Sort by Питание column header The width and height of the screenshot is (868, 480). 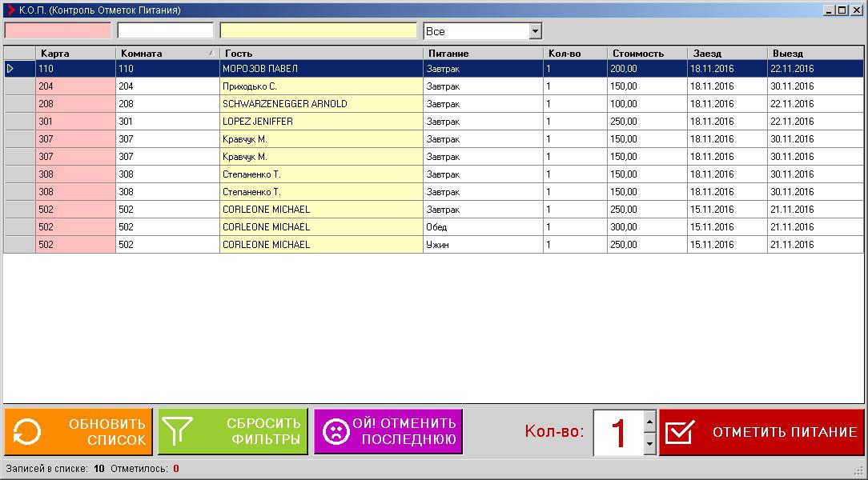click(483, 53)
